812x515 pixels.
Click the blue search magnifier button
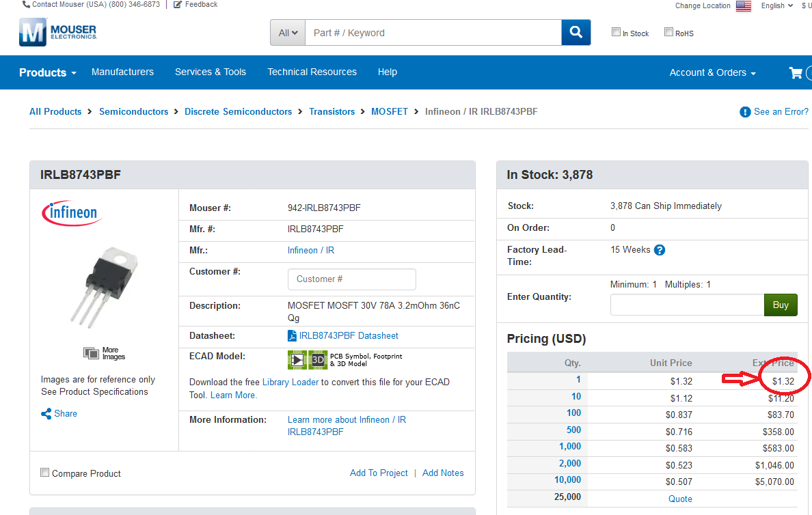tap(576, 33)
